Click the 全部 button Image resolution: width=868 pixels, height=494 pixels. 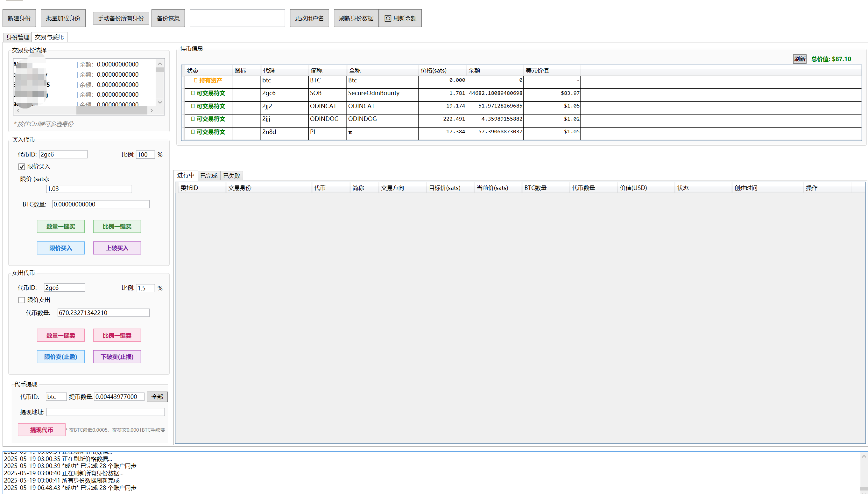pos(157,397)
